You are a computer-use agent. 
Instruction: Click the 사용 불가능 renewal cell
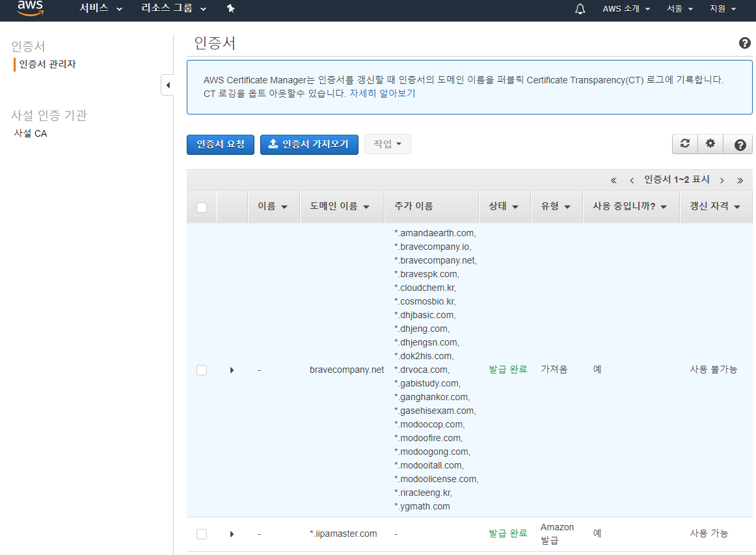click(713, 370)
